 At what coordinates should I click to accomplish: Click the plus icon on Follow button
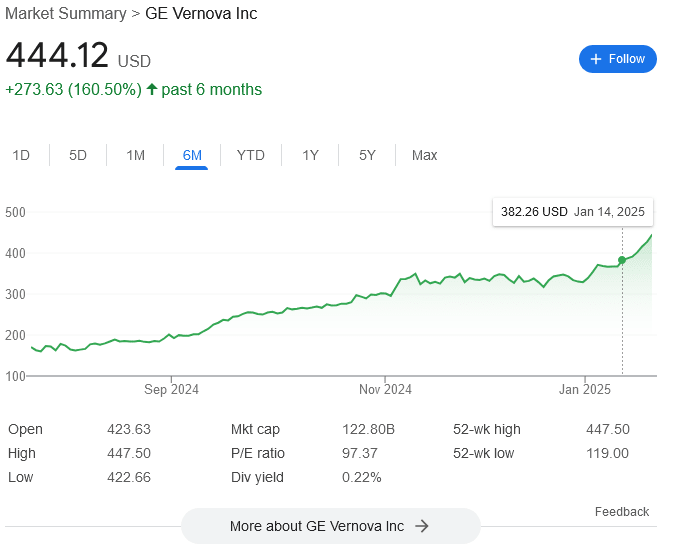pyautogui.click(x=596, y=59)
